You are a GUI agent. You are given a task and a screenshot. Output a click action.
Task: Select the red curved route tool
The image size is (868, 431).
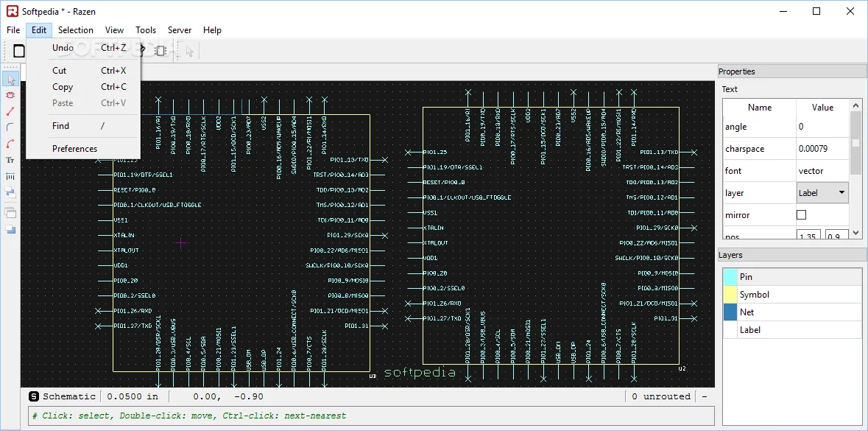point(10,144)
